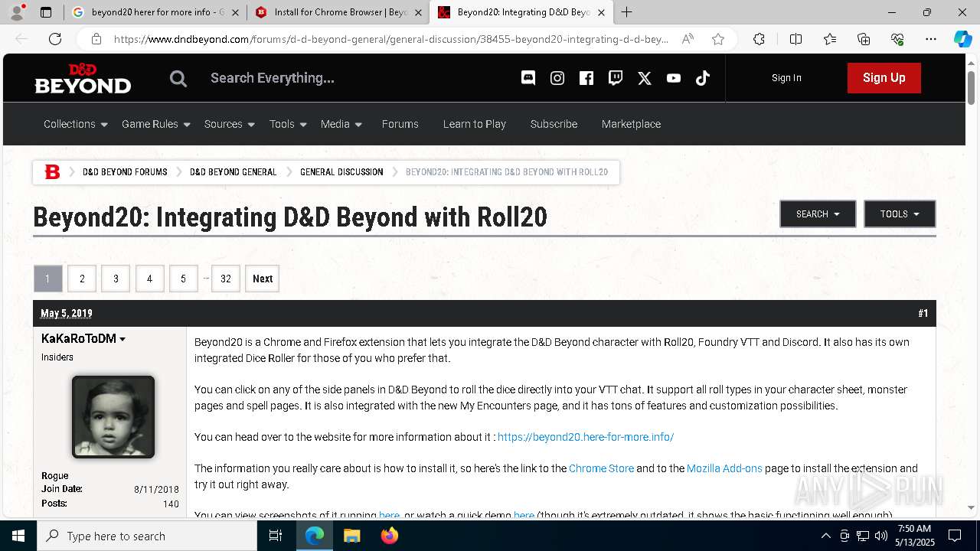Open the Discord social icon
This screenshot has height=551, width=980.
(528, 77)
